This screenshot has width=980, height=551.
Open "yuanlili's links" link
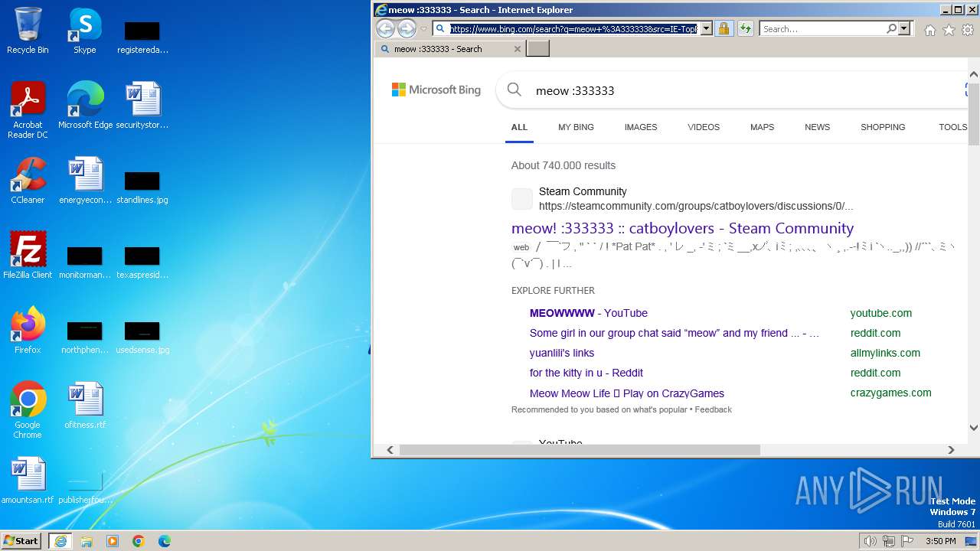[x=562, y=353]
